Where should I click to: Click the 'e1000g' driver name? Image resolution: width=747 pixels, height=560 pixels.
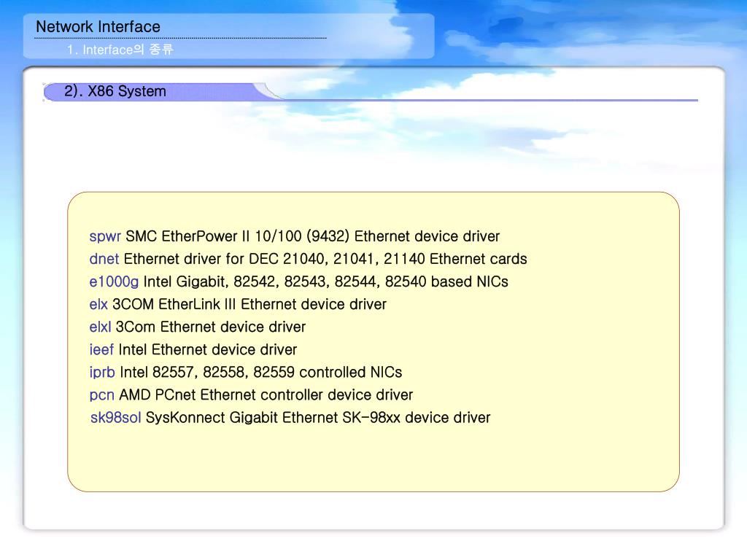(x=114, y=281)
